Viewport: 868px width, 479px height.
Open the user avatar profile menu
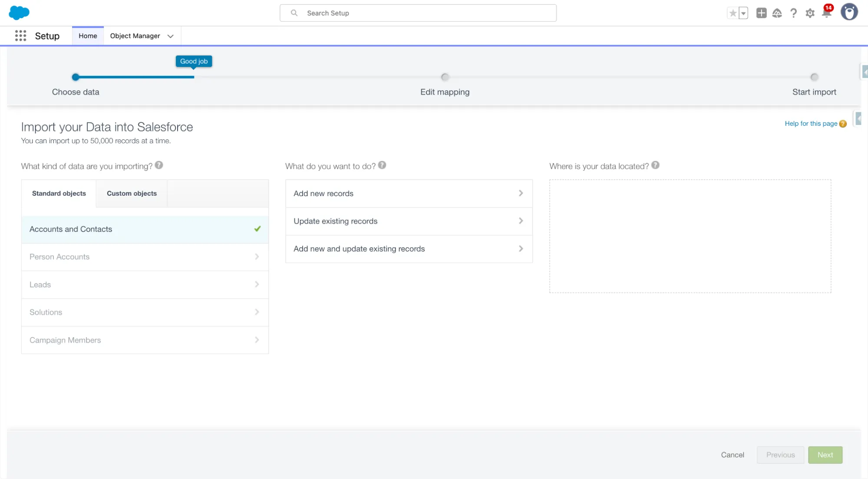849,12
